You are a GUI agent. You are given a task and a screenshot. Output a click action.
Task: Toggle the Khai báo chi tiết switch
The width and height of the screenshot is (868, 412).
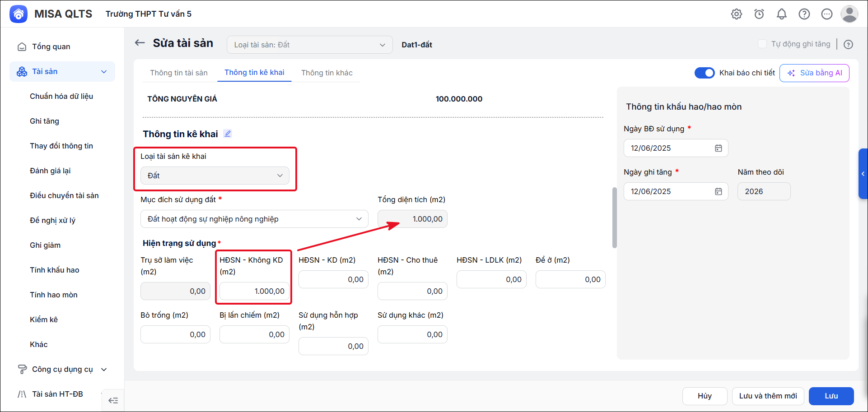tap(705, 73)
